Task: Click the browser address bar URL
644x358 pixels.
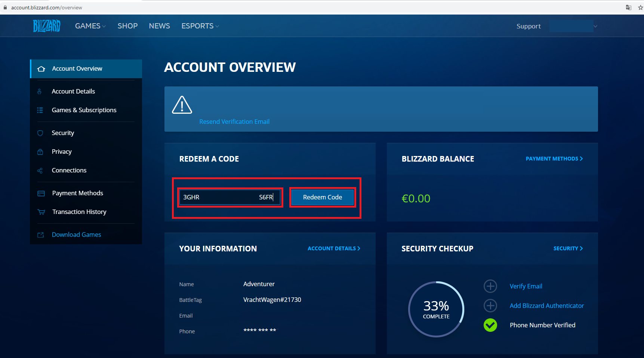Action: 47,7
